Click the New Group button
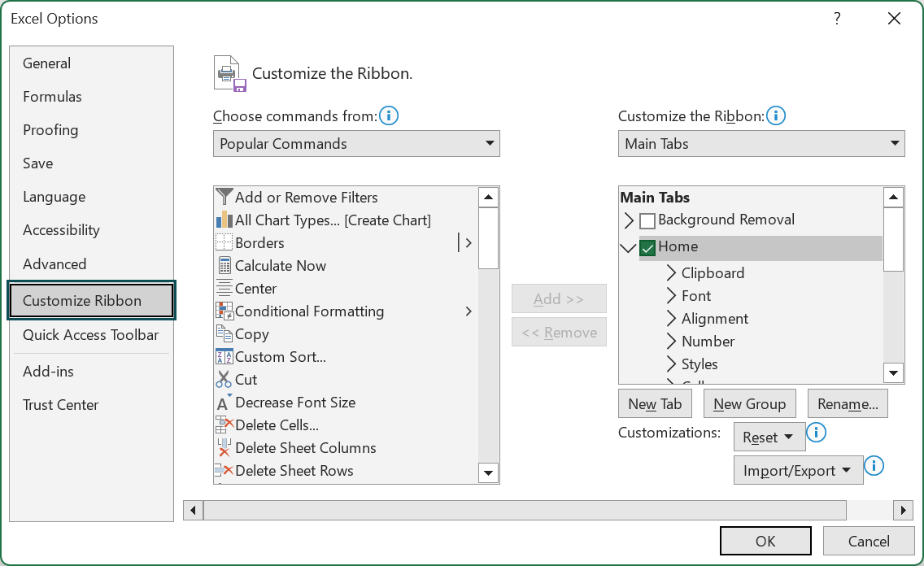This screenshot has height=566, width=924. point(749,403)
